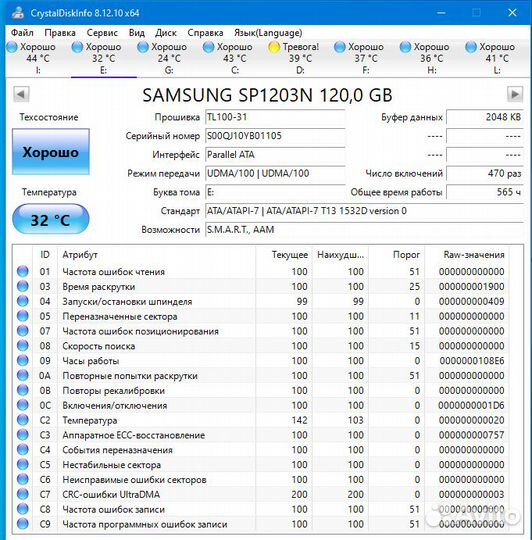The height and width of the screenshot is (540, 532).
Task: Click raw value 000000108E6
Action: click(x=472, y=361)
